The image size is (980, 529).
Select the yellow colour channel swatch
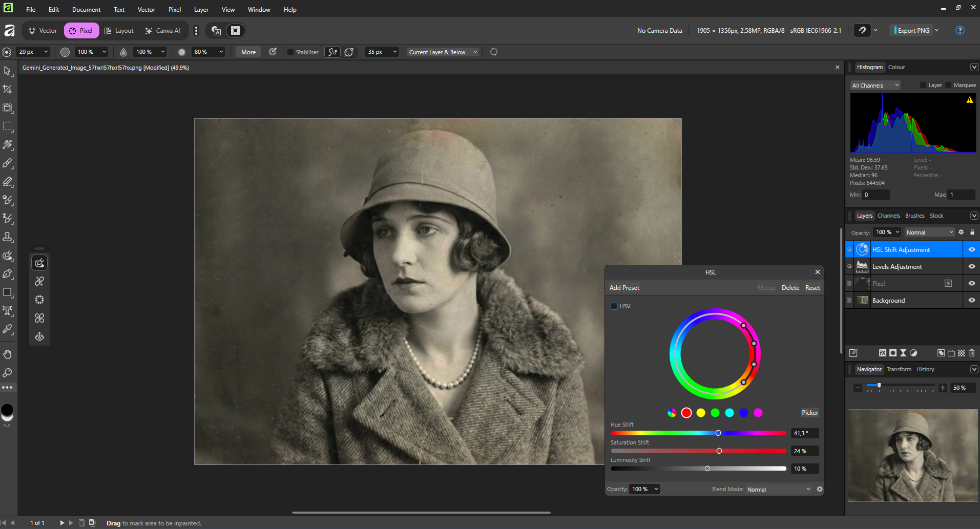click(x=701, y=413)
